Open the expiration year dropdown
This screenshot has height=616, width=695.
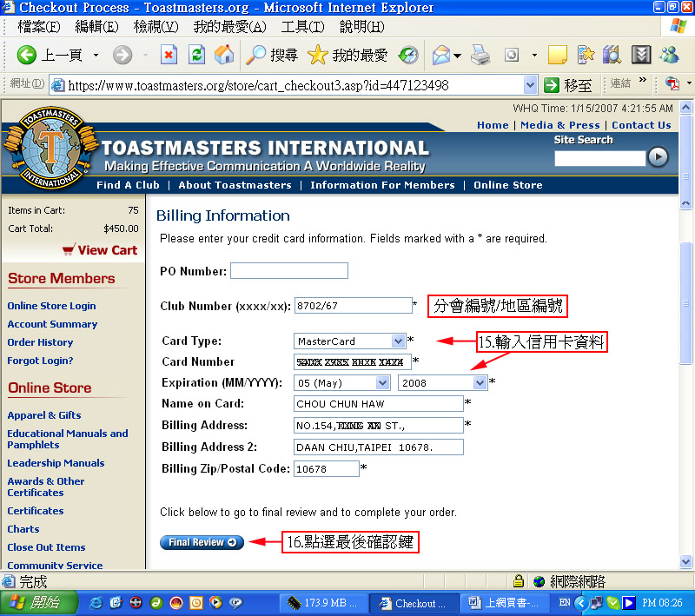480,383
